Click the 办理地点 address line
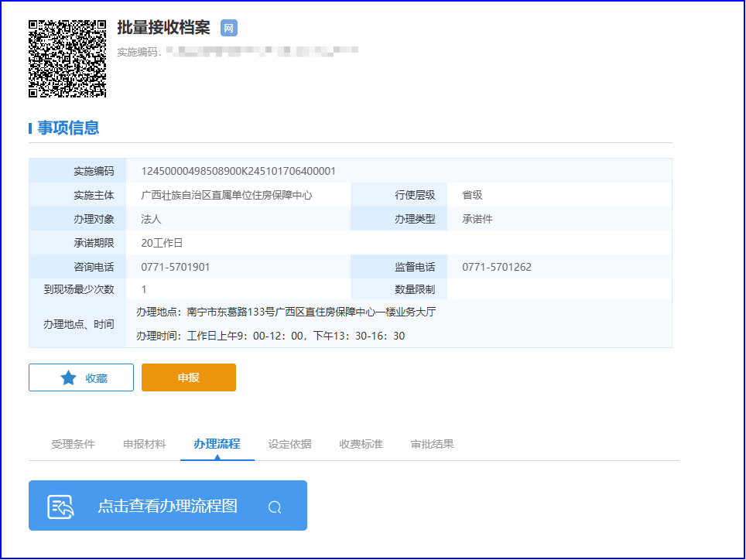This screenshot has width=746, height=560. [286, 312]
